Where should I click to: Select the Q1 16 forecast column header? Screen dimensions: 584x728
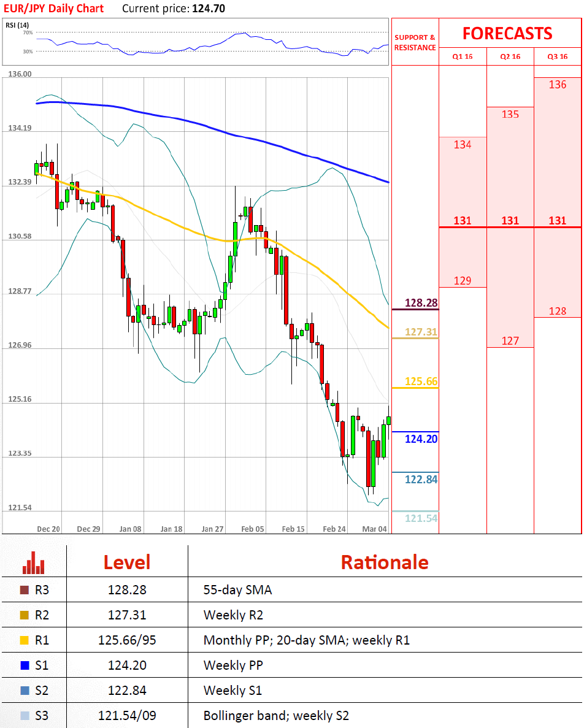(462, 56)
